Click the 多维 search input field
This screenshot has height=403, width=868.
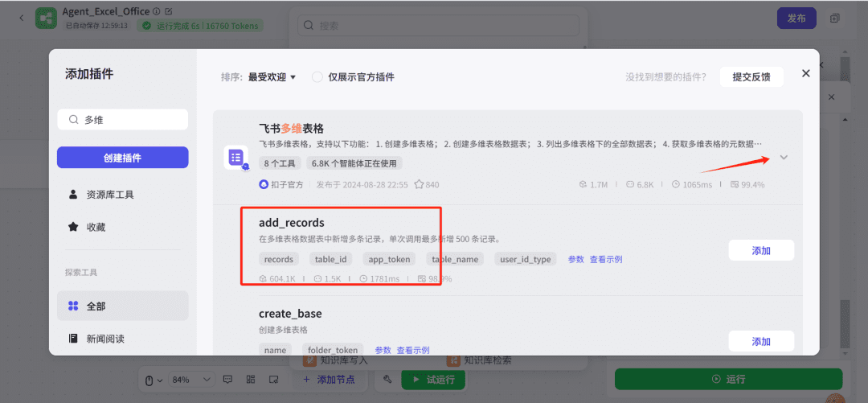pos(129,120)
